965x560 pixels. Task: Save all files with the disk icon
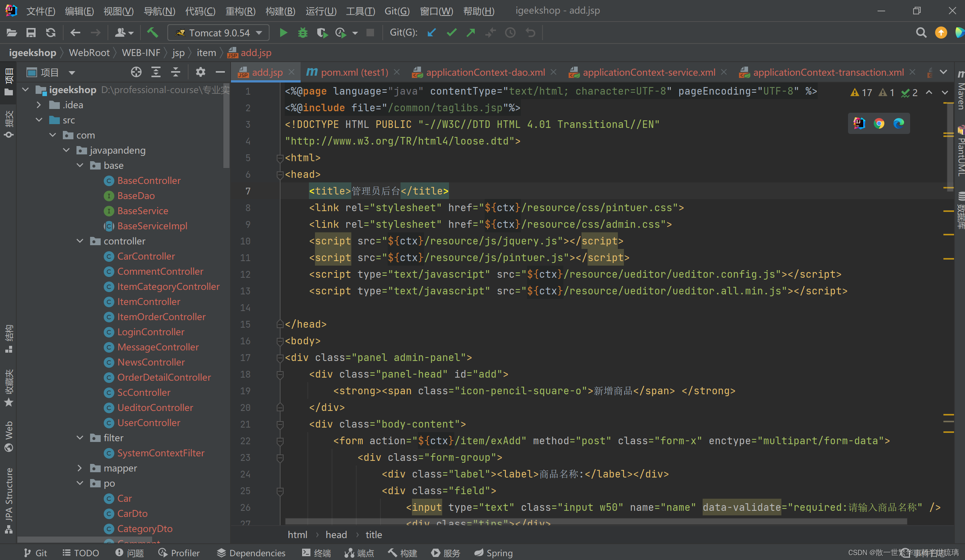pyautogui.click(x=31, y=33)
